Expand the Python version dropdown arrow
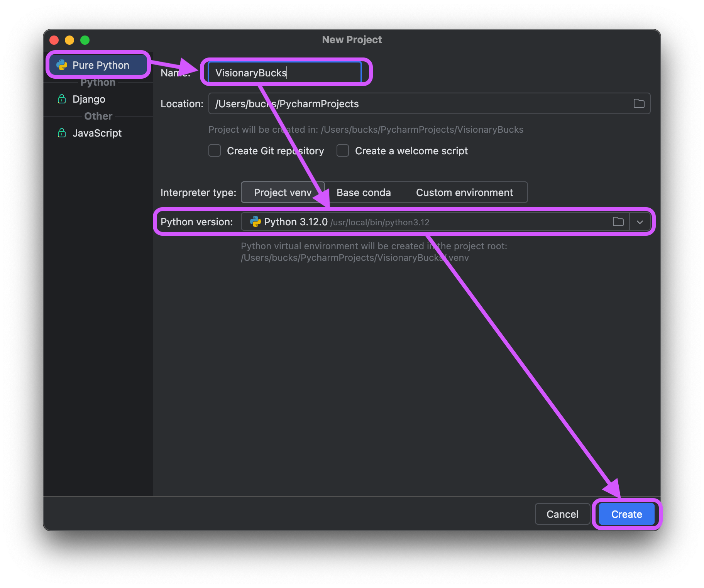Image resolution: width=704 pixels, height=588 pixels. [640, 222]
